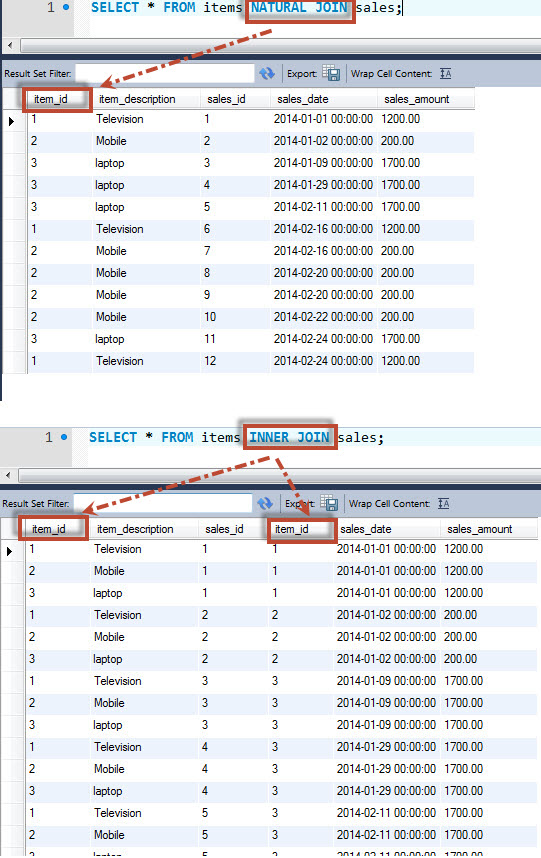Screen dimensions: 541x858
Task: Click Mobile cell in sales_id 10 row
Action: [111, 317]
